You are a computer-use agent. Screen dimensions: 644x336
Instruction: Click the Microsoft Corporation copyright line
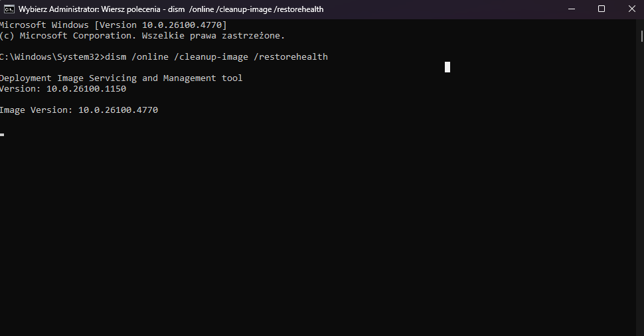coord(143,36)
